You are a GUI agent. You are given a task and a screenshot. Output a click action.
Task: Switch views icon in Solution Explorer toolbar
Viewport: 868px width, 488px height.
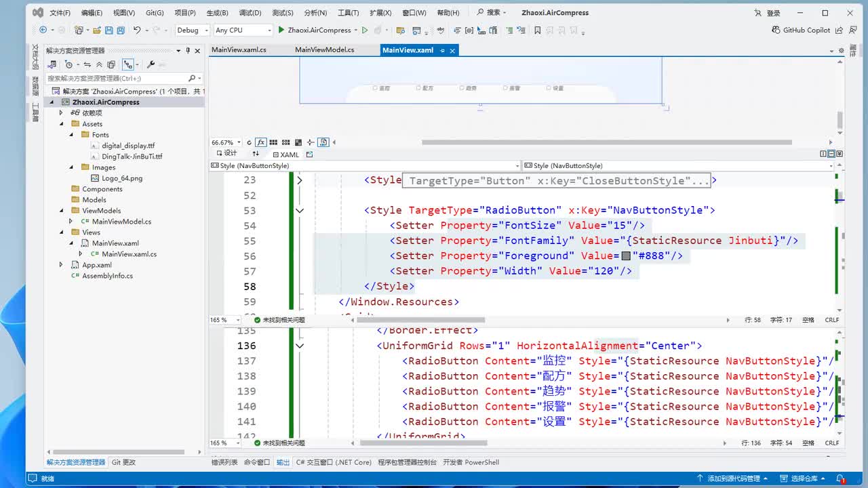[52, 65]
